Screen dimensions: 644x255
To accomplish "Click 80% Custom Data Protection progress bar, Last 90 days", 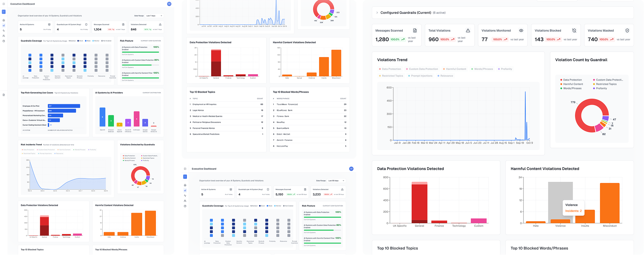I will (323, 230).
